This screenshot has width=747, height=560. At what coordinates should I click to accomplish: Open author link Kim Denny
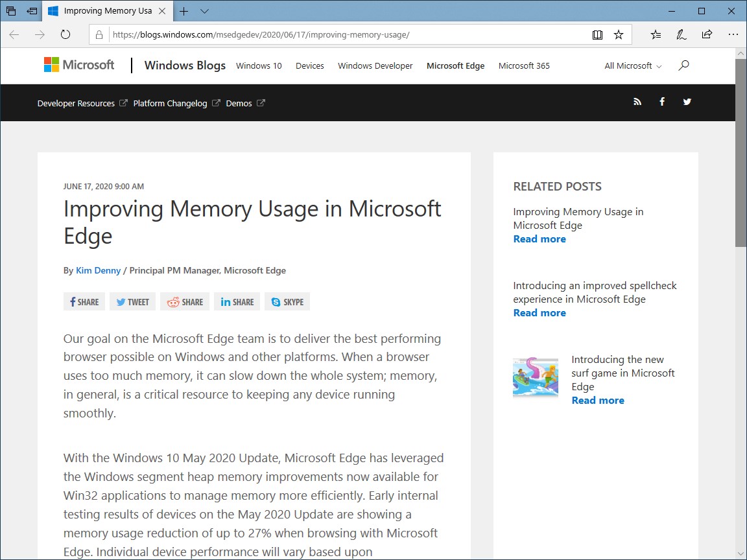click(98, 270)
